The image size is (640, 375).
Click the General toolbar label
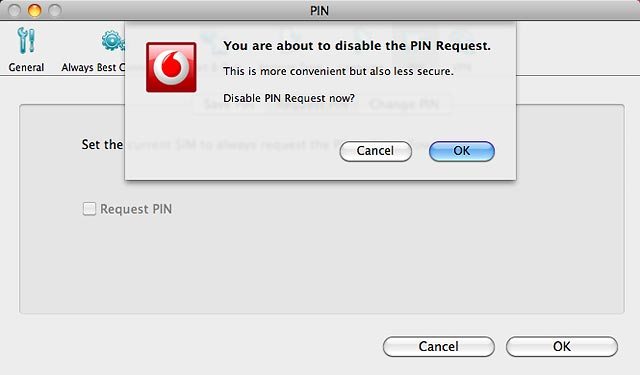(27, 67)
